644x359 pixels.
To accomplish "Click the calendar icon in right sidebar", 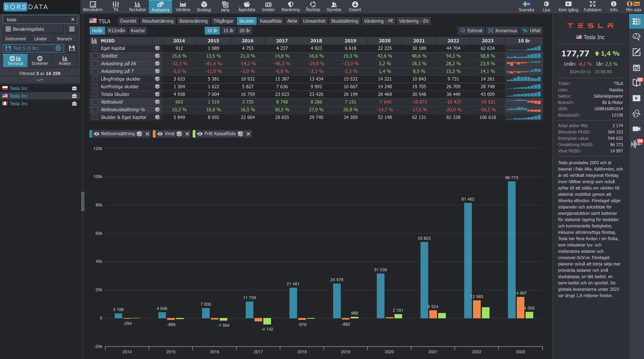I will (x=636, y=68).
